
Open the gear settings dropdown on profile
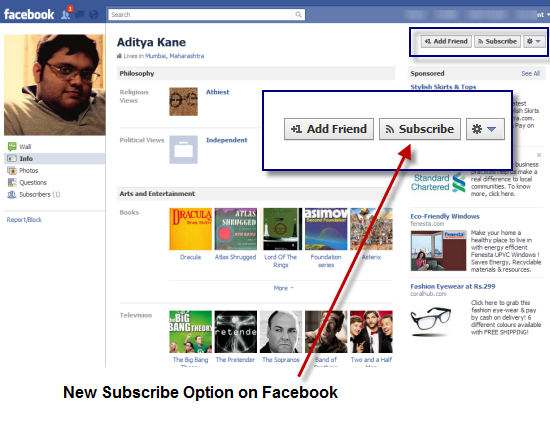[534, 41]
